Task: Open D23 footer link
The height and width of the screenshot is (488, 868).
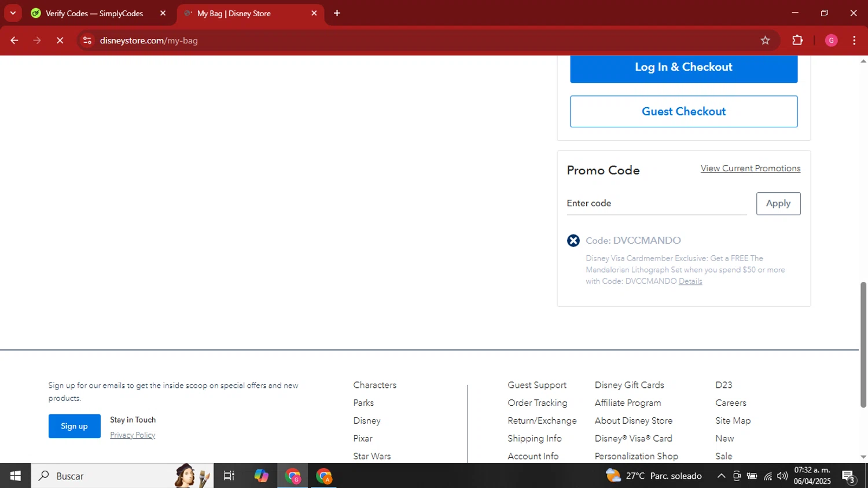Action: pyautogui.click(x=723, y=385)
